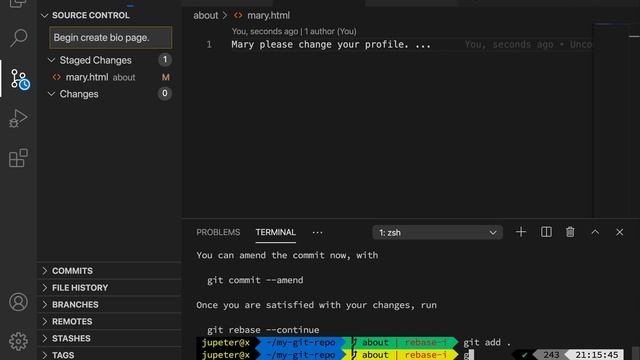The height and width of the screenshot is (360, 640).
Task: Switch to the Problems tab
Action: click(x=218, y=232)
